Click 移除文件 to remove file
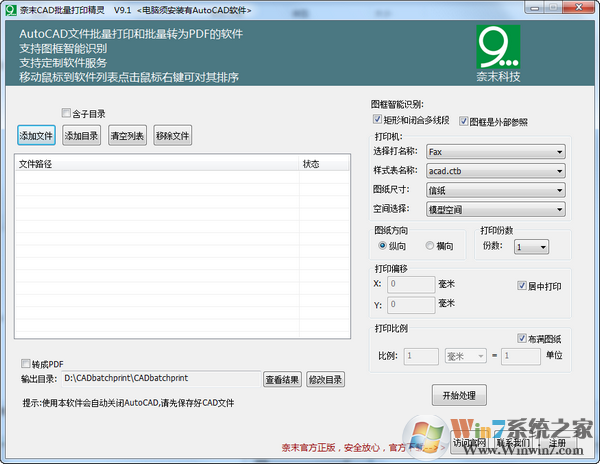The width and height of the screenshot is (600, 464). (x=172, y=136)
